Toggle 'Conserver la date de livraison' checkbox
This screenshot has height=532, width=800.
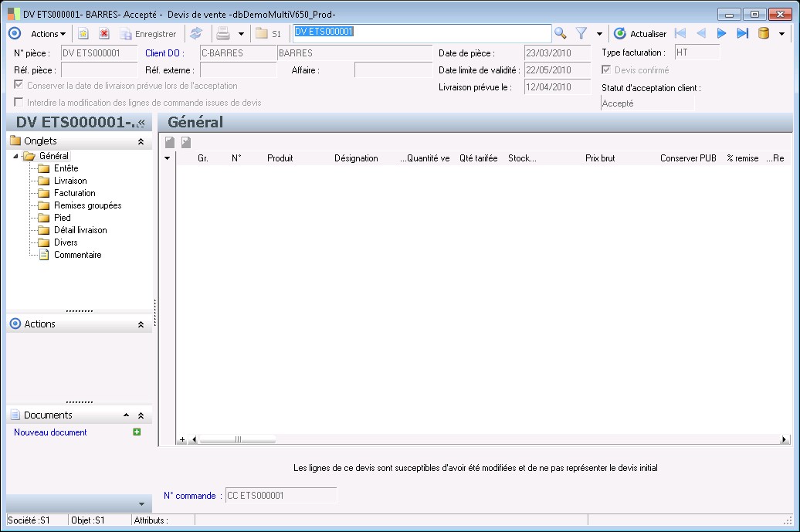point(19,86)
